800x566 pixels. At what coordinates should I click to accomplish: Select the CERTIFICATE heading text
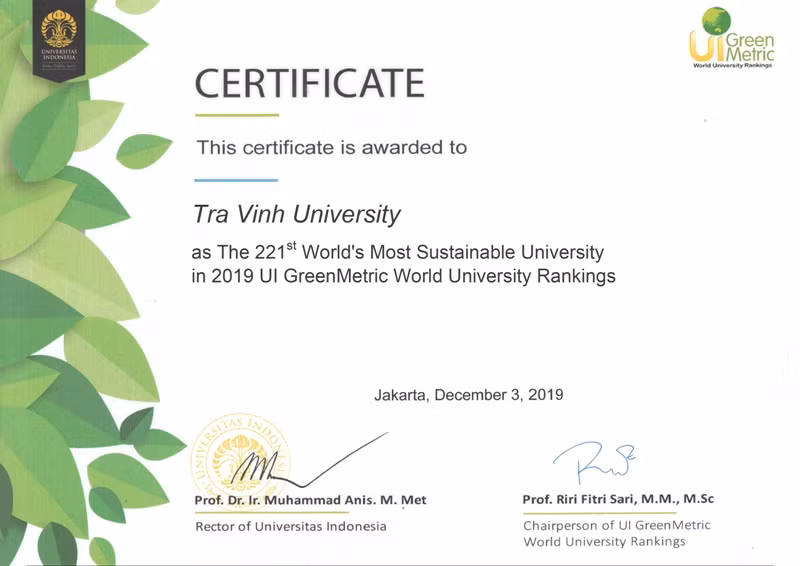click(x=309, y=82)
